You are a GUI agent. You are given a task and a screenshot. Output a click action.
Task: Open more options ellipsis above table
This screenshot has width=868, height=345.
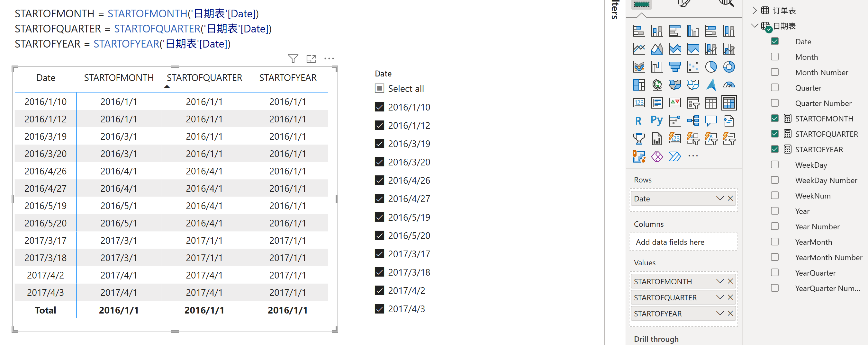pos(329,58)
